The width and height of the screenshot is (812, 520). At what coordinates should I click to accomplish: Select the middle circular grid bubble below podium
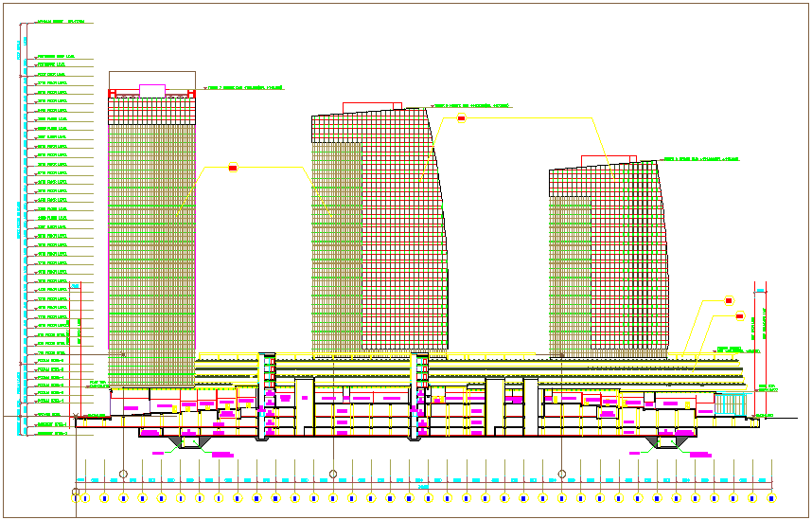click(333, 474)
